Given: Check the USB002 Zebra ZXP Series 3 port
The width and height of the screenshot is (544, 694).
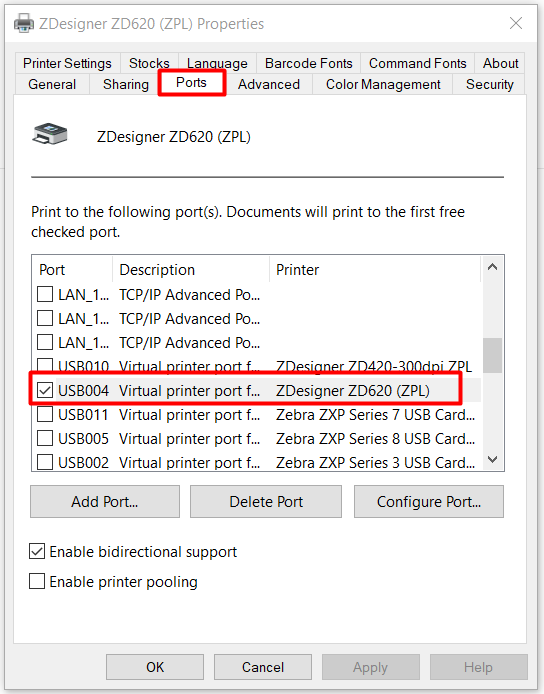Looking at the screenshot, I should [x=45, y=462].
